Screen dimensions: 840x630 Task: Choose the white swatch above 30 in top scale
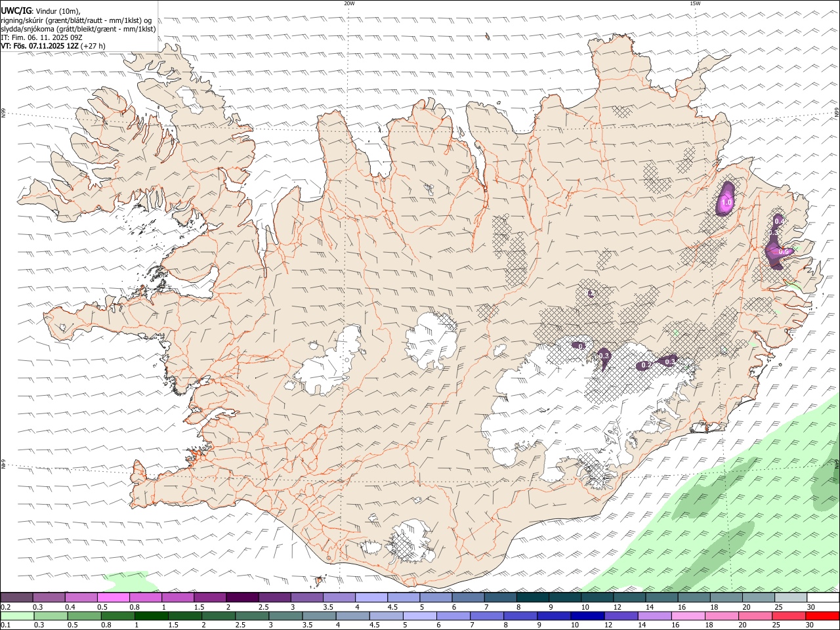click(823, 598)
